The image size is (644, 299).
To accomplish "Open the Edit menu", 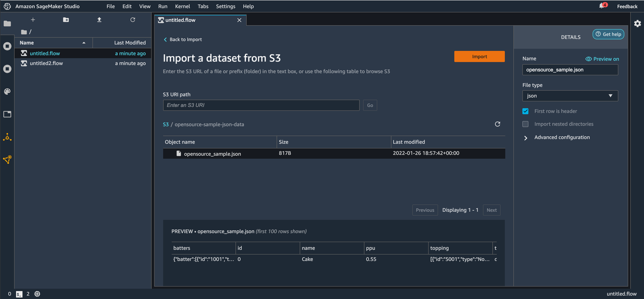I will pos(127,7).
